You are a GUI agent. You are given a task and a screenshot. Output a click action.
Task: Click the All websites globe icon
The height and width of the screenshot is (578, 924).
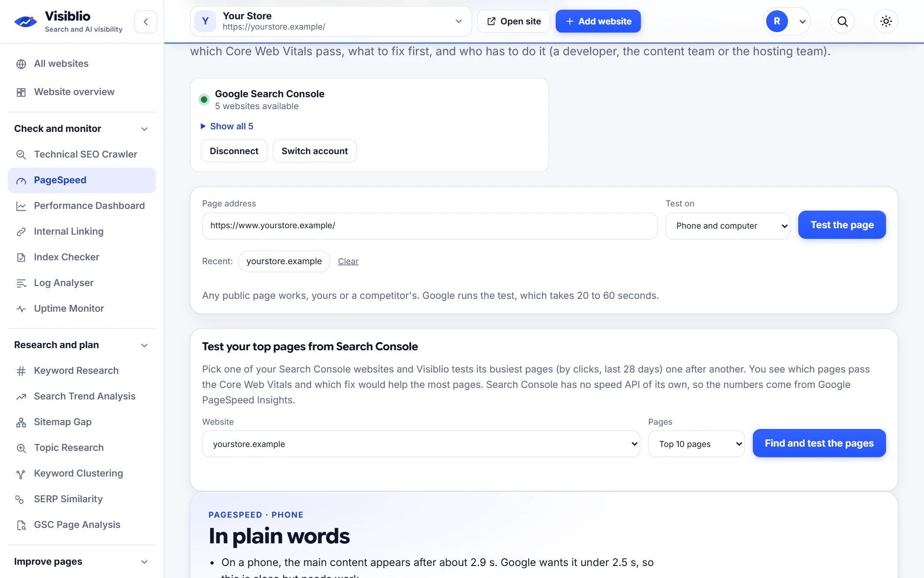coord(21,64)
